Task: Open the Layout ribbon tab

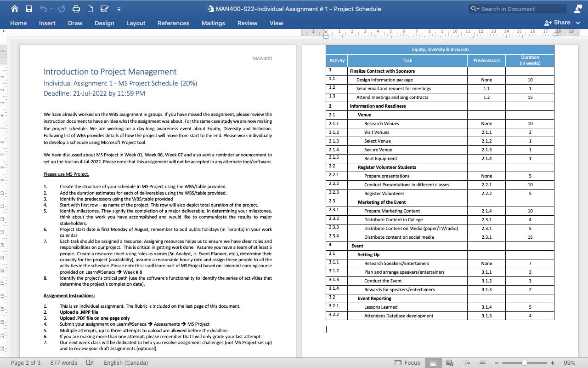Action: coord(136,23)
